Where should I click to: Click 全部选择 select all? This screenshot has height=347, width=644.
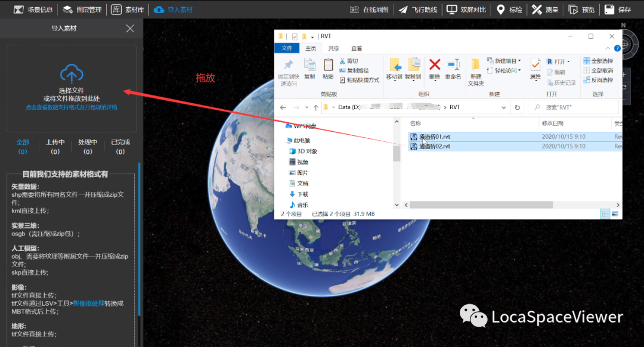(x=598, y=61)
